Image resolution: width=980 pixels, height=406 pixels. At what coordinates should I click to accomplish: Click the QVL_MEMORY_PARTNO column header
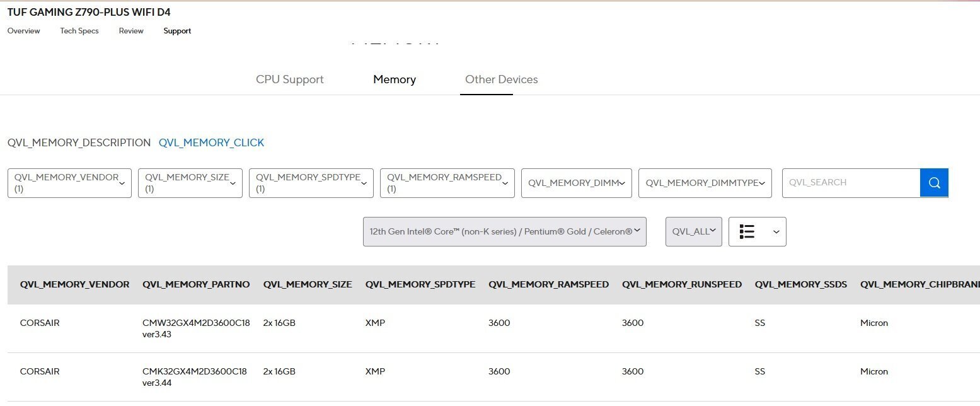point(197,284)
